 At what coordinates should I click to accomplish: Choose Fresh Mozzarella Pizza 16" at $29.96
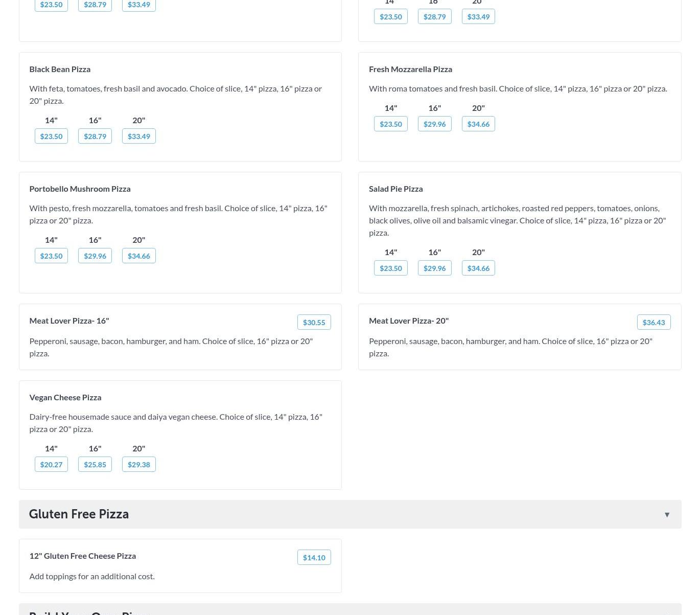pos(434,124)
